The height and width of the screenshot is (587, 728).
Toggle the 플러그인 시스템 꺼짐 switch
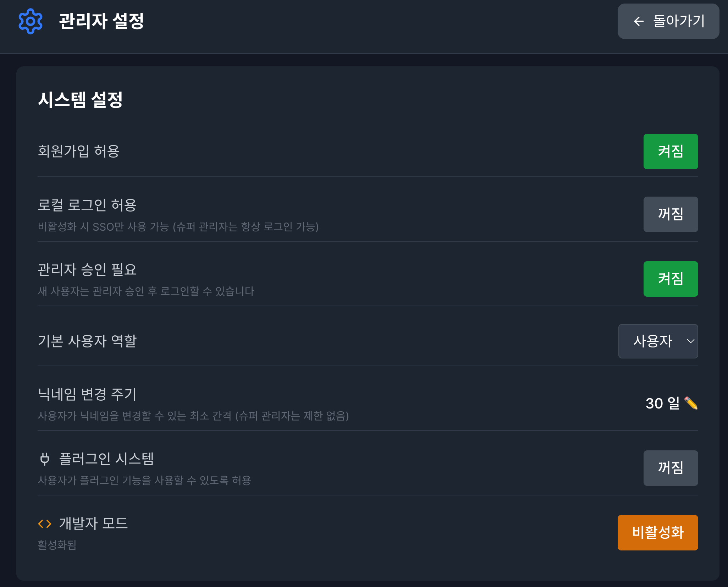(670, 468)
